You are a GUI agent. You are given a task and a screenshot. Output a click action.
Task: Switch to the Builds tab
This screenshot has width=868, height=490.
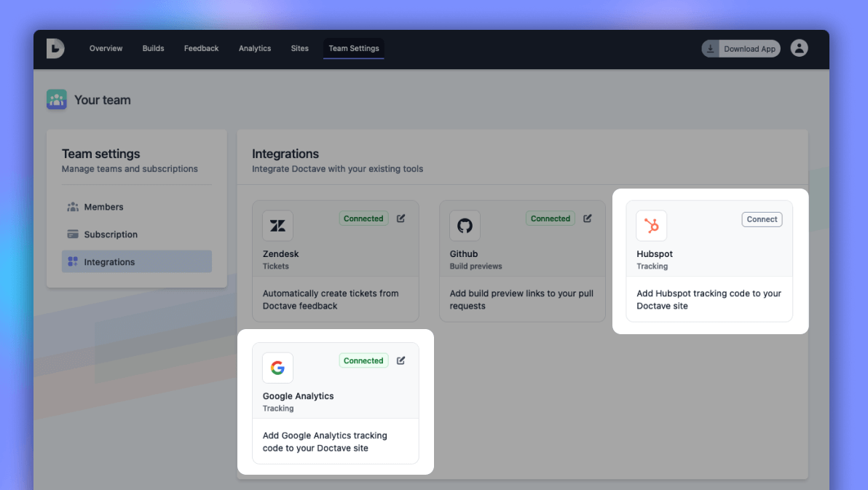click(154, 48)
